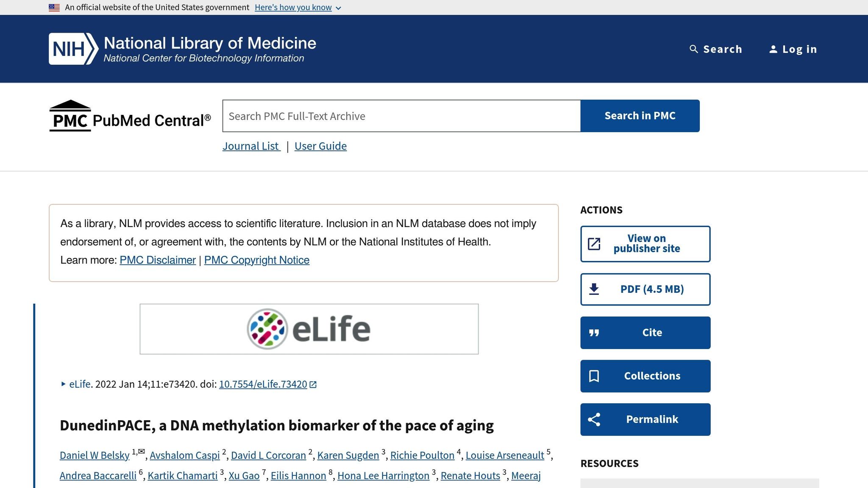Open the DOI link 10.7554/eLife.73420
Viewport: 868px width, 488px height.
(x=263, y=384)
